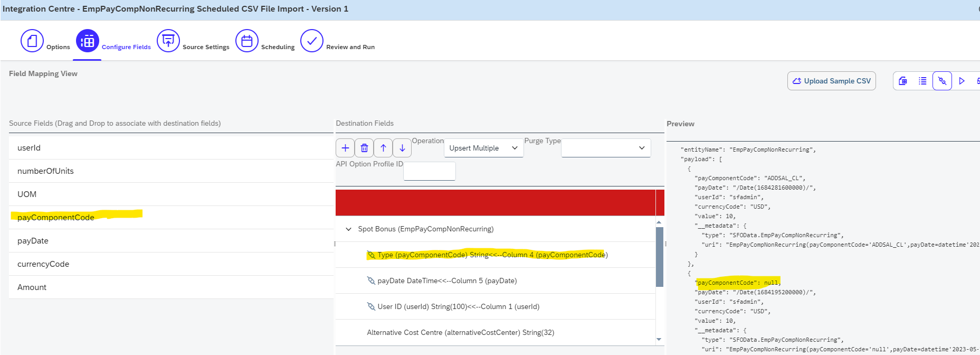Toggle the field mapping view icon
Viewport: 980px width, 355px height.
(942, 81)
